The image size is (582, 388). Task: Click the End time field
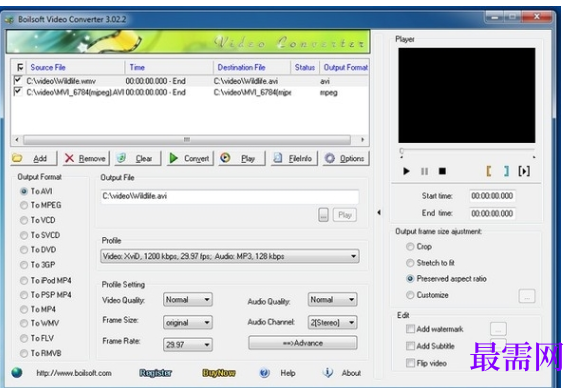point(492,213)
